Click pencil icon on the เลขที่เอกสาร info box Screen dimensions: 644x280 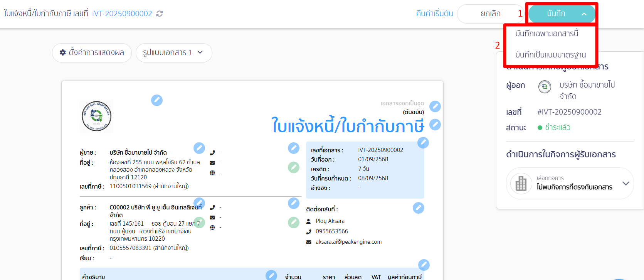coord(423,143)
